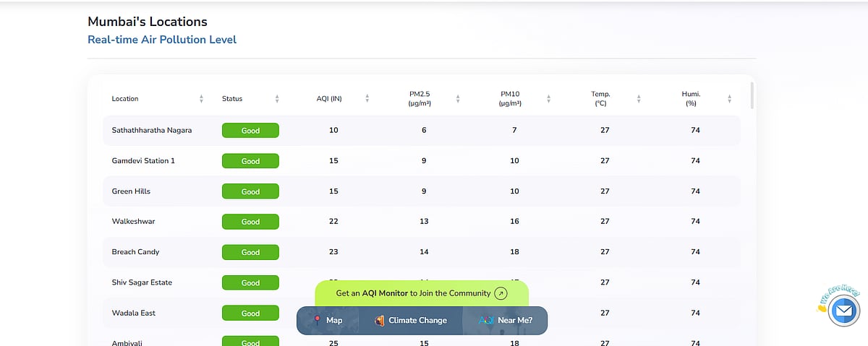Switch to Climate Change tab
Screen dimensions: 868x346
410,320
